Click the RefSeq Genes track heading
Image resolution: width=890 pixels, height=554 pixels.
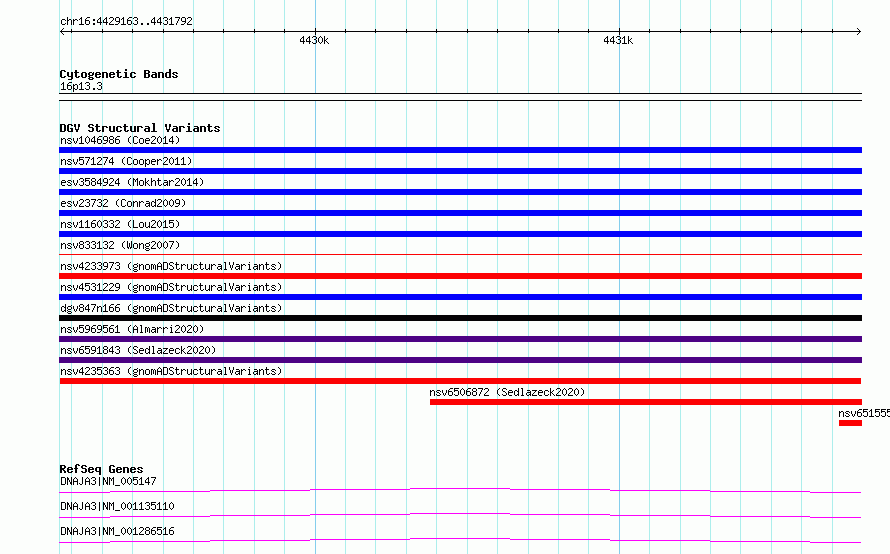click(x=101, y=469)
